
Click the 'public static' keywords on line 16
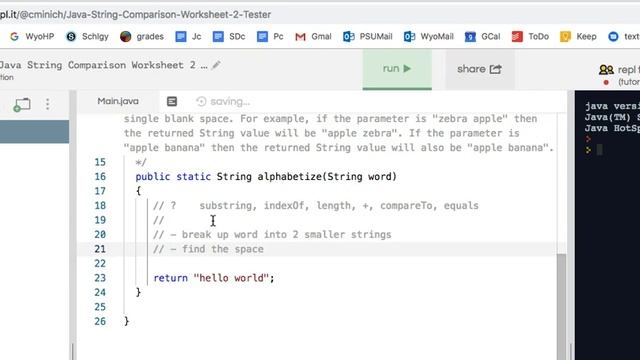(x=173, y=177)
